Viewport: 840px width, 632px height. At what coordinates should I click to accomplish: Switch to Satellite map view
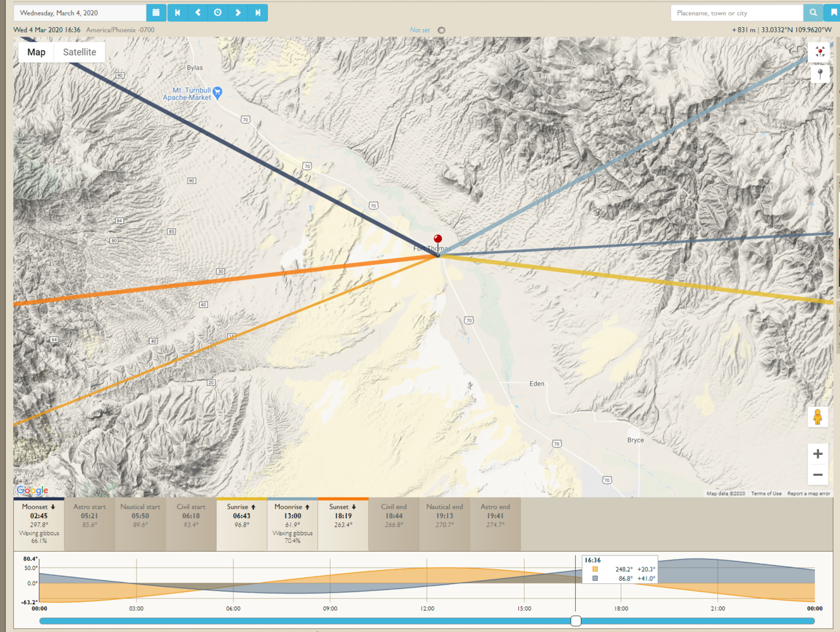pyautogui.click(x=80, y=52)
